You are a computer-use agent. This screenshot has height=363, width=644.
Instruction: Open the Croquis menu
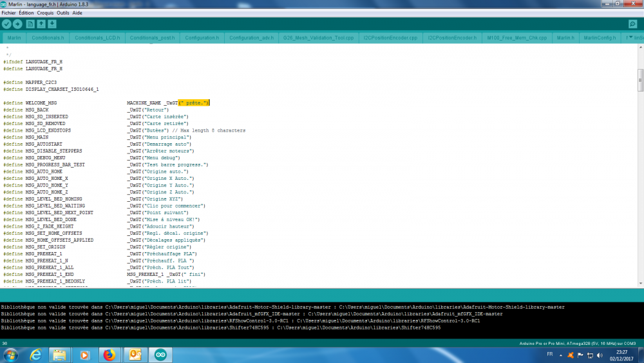pyautogui.click(x=45, y=13)
